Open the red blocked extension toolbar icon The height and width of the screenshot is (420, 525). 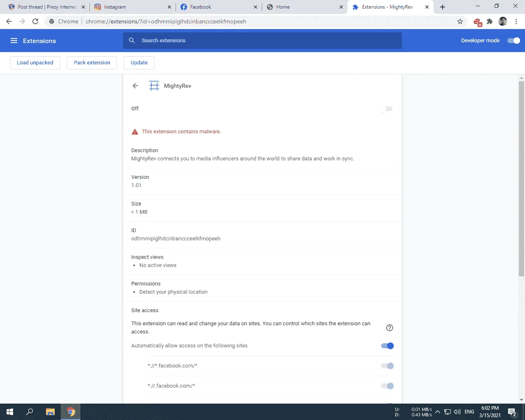[x=477, y=22]
